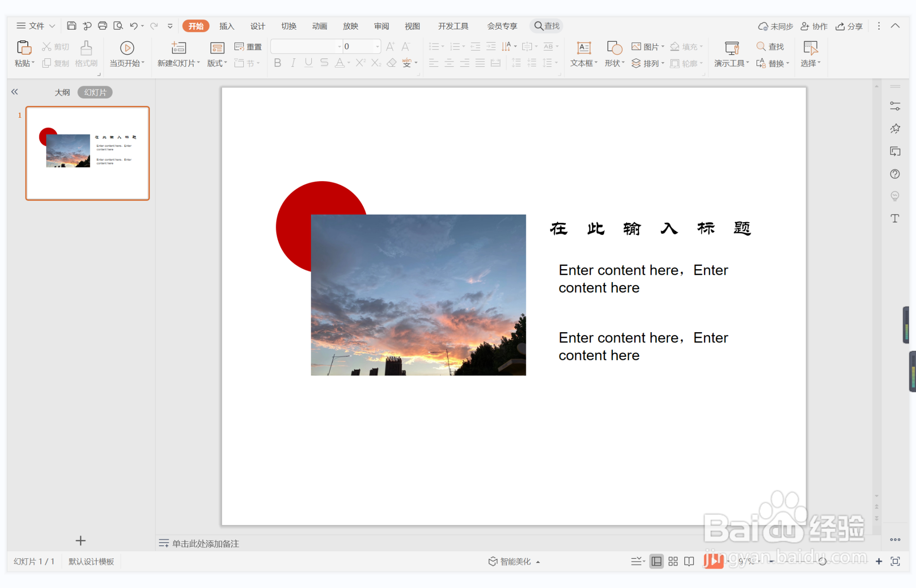This screenshot has width=916, height=588.
Task: Click the New Slide icon
Action: 178,48
